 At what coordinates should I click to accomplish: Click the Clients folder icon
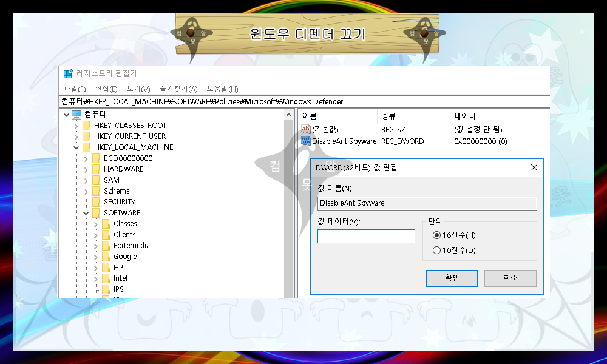coord(106,234)
